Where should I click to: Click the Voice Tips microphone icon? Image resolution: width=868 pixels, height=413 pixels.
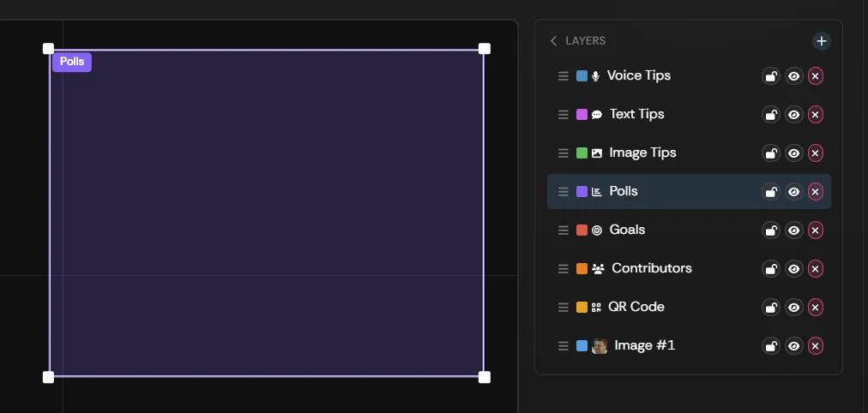(595, 76)
